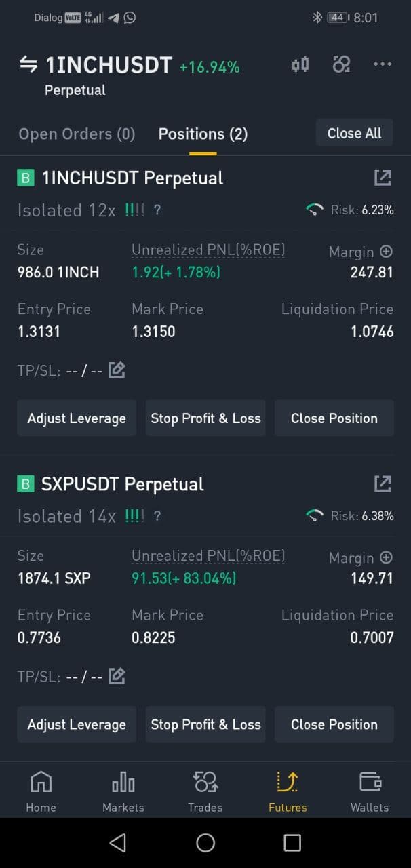Screen dimensions: 411x868
Task: Share the 1INCHUSDT position via arrow icon
Action: point(383,178)
